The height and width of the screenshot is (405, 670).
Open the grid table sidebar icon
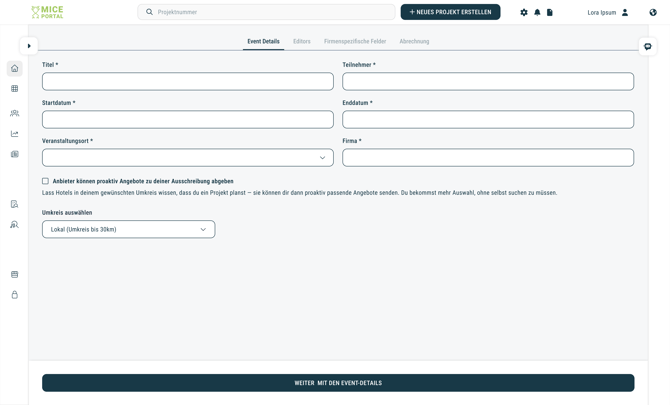tap(15, 88)
